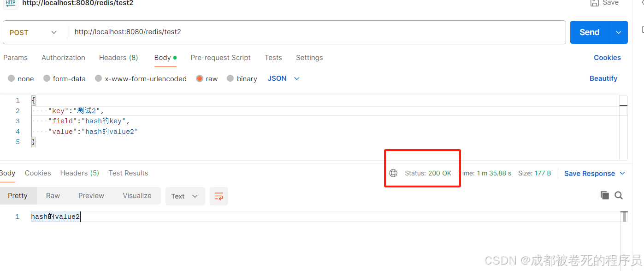
Task: Click the response pane vertical scrollbar thumb
Action: [624, 217]
